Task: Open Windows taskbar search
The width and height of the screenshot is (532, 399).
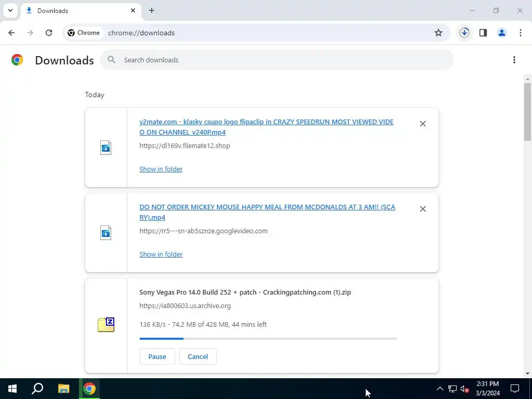Action: pos(37,389)
